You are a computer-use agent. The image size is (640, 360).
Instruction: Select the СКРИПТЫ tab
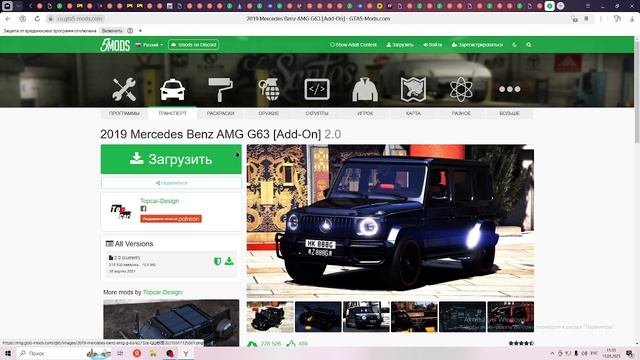(x=317, y=113)
